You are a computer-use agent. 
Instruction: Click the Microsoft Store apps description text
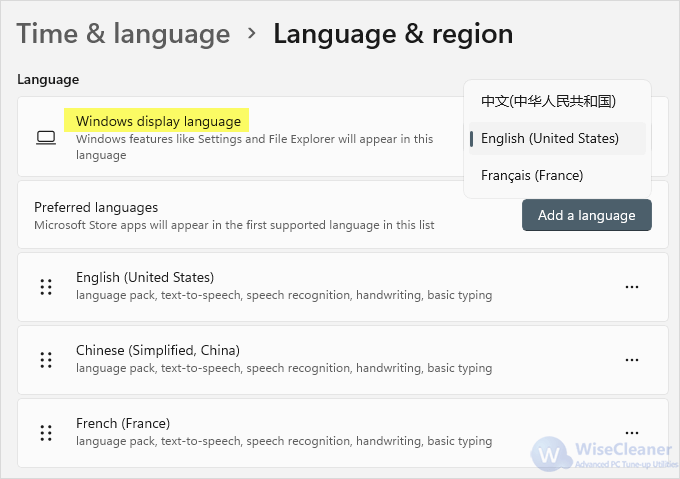tap(234, 225)
